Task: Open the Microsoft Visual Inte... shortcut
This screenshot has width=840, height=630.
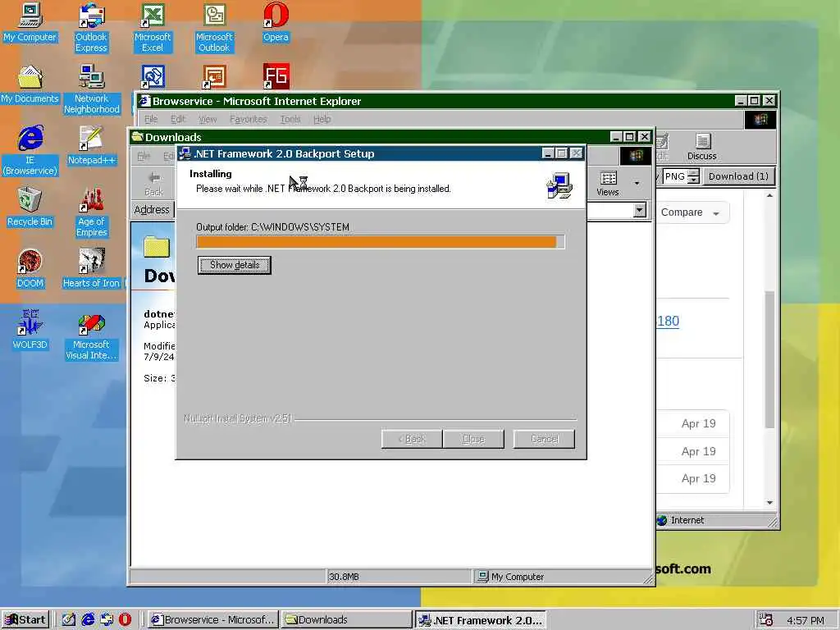Action: point(92,336)
